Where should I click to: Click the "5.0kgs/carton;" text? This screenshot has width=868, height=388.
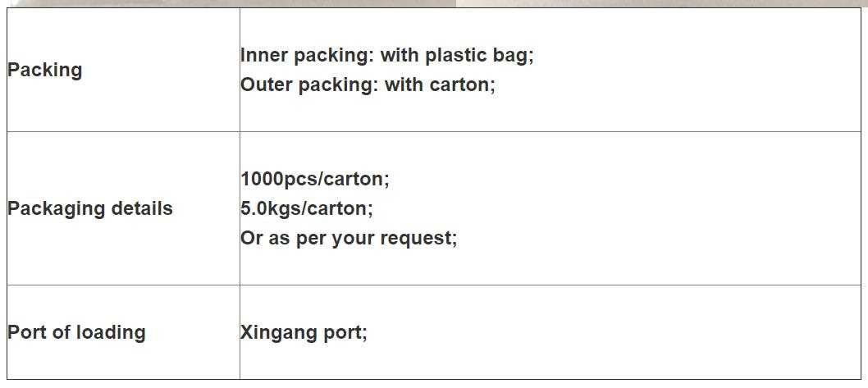click(x=306, y=208)
